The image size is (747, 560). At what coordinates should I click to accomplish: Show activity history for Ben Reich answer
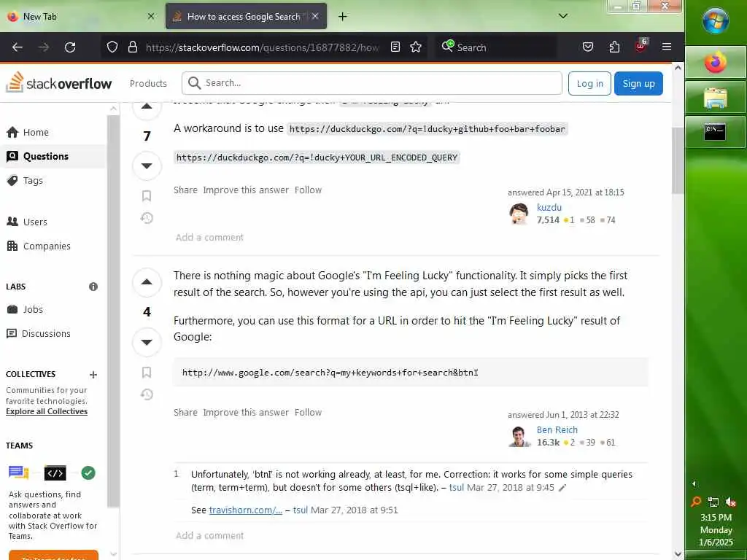point(147,394)
